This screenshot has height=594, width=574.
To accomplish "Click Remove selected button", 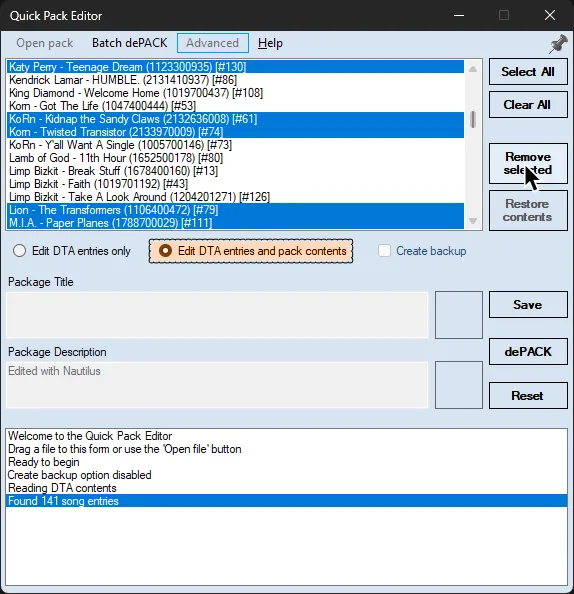I will coord(528,163).
